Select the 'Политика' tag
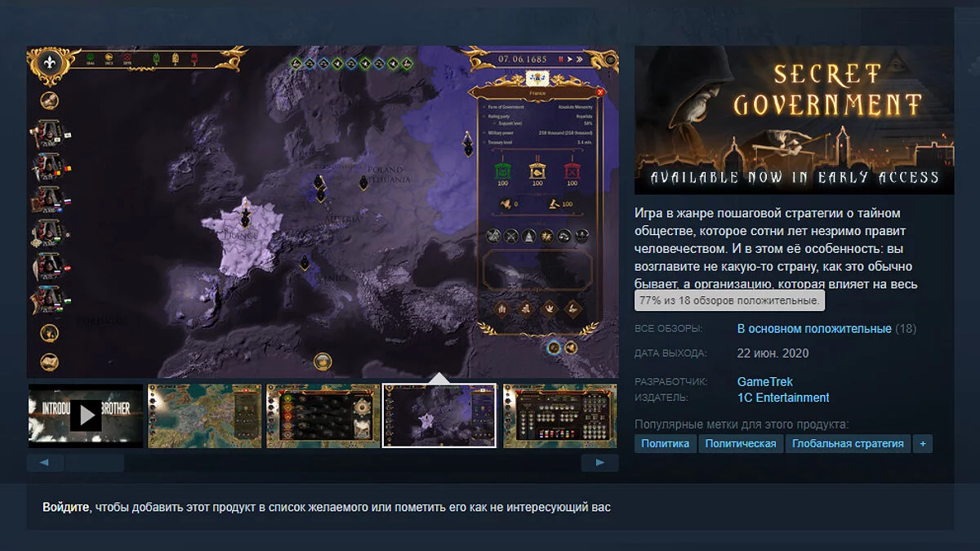This screenshot has width=980, height=551. pyautogui.click(x=665, y=443)
